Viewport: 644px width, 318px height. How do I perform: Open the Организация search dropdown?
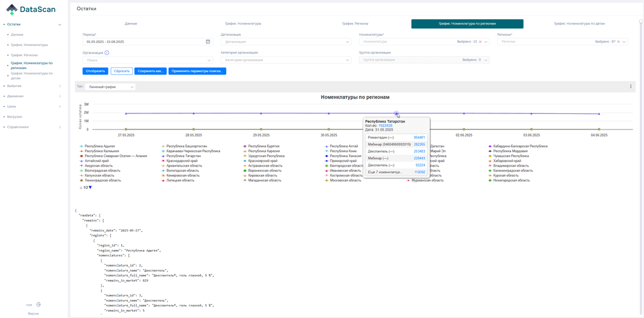(147, 60)
